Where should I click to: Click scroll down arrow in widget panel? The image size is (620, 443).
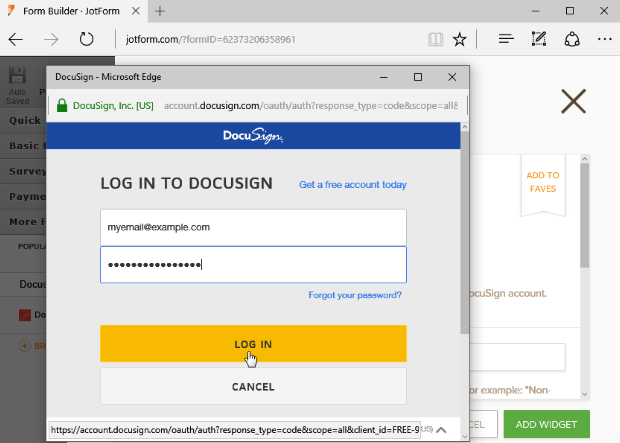click(585, 394)
